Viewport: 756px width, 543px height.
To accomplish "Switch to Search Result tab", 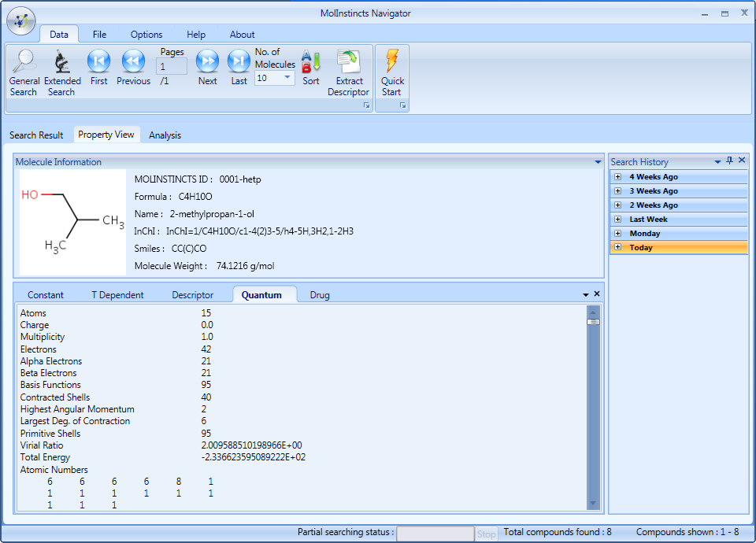I will click(36, 135).
